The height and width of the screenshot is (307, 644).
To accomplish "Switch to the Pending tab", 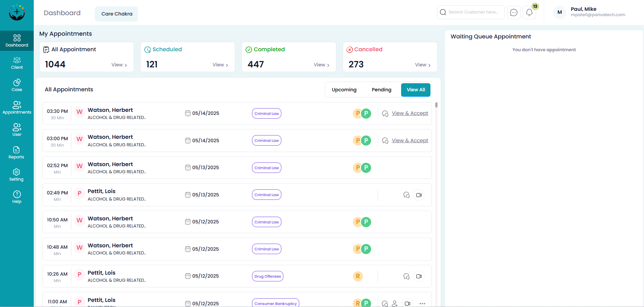I will click(x=381, y=90).
